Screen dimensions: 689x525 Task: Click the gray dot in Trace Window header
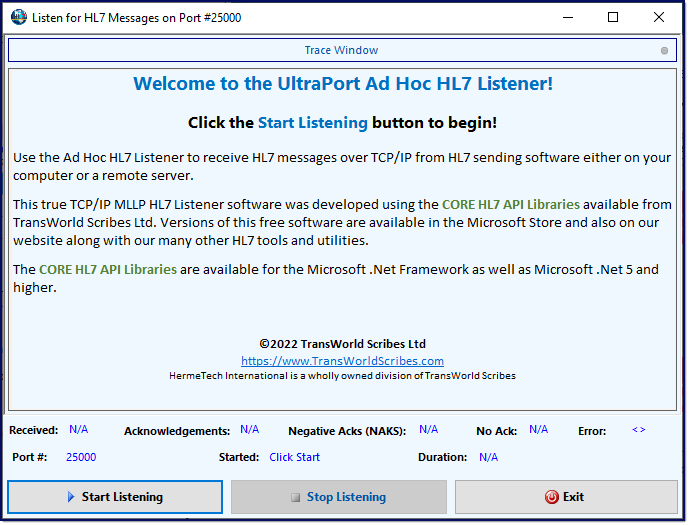pyautogui.click(x=664, y=51)
